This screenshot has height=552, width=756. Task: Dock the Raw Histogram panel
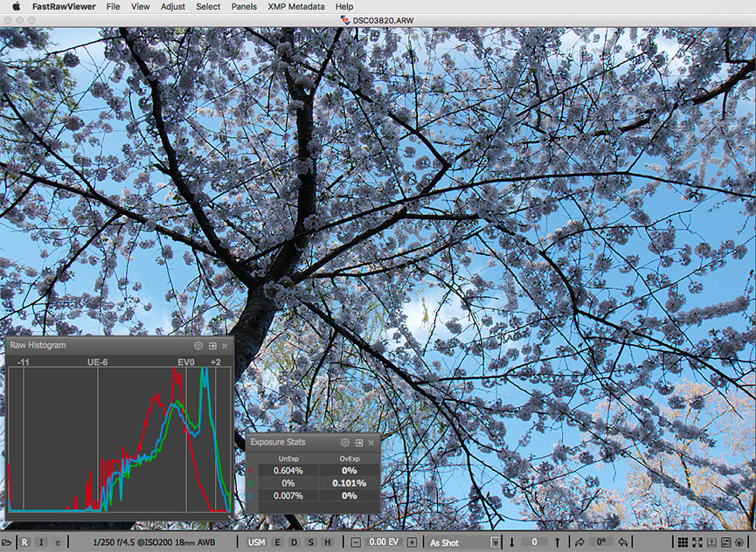click(212, 346)
